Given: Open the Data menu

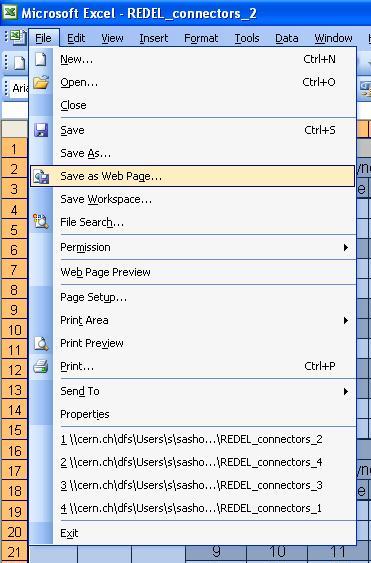Looking at the screenshot, I should (286, 38).
